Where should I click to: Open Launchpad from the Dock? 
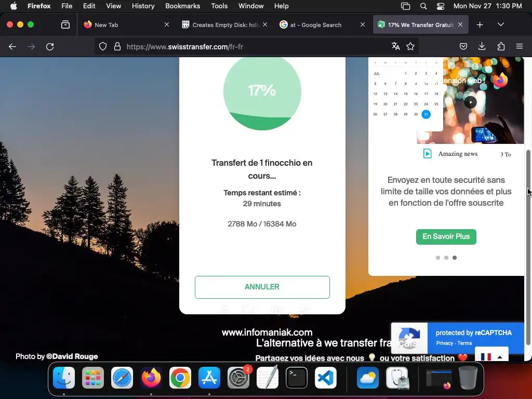93,378
